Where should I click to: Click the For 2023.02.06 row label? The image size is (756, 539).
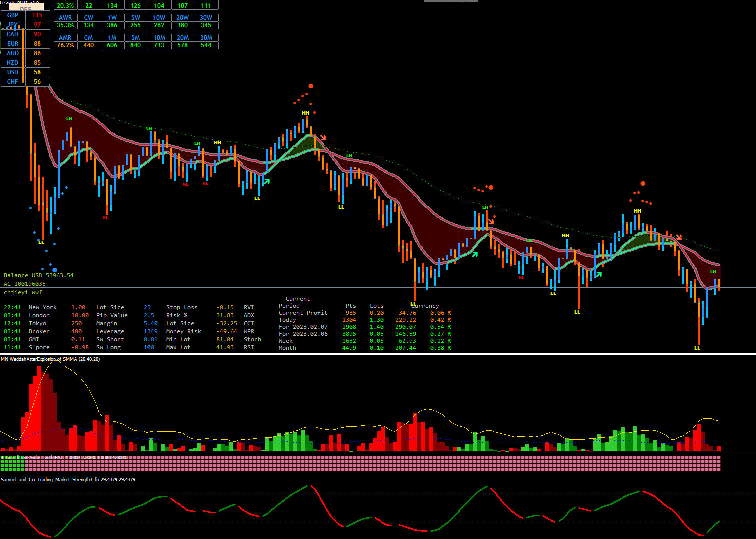click(x=303, y=334)
